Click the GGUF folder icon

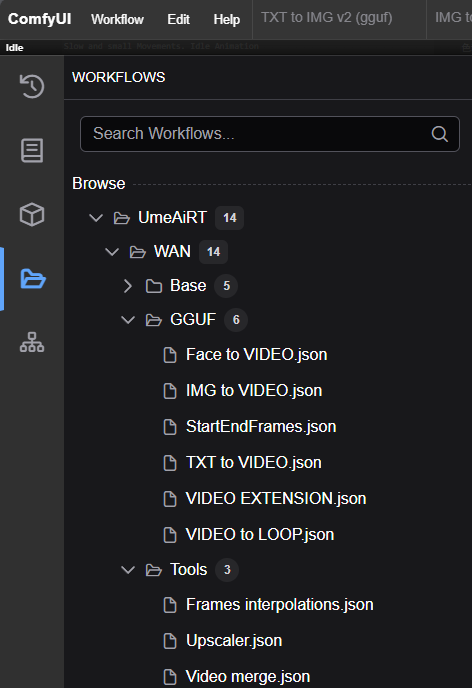(x=154, y=320)
